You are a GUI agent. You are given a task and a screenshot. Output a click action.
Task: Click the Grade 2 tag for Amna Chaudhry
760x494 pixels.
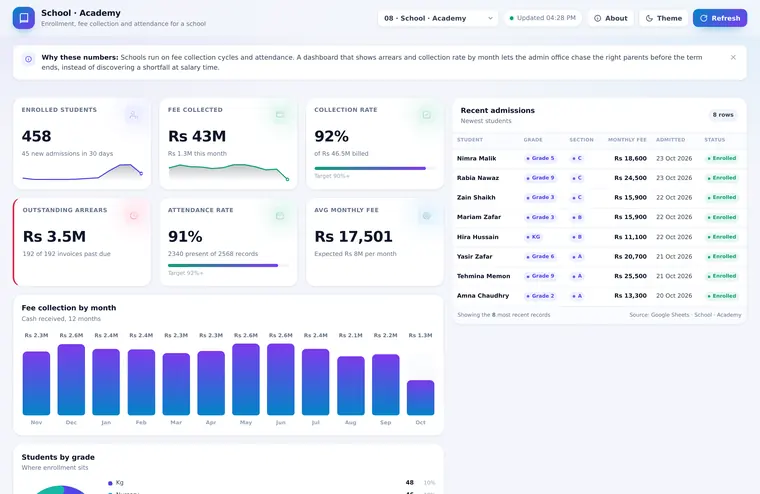(540, 296)
